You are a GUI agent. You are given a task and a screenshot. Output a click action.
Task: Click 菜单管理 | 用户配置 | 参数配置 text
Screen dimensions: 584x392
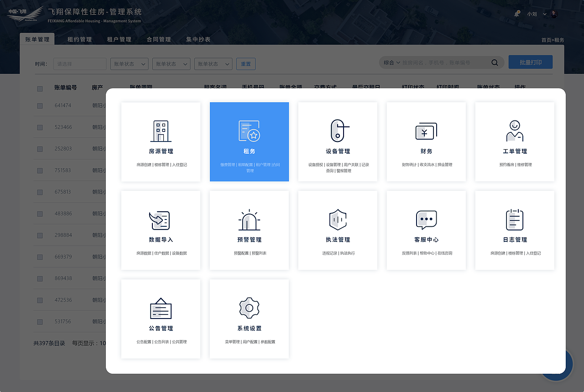250,342
